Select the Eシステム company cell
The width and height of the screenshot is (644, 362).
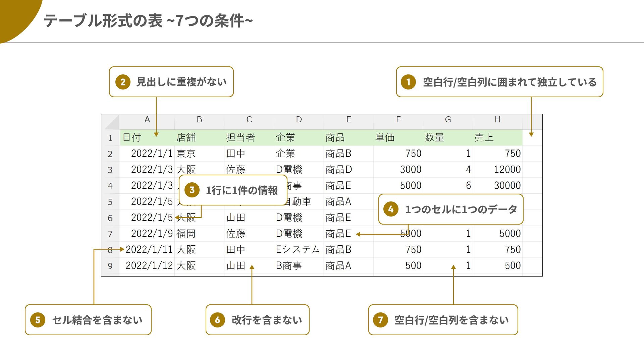(299, 250)
